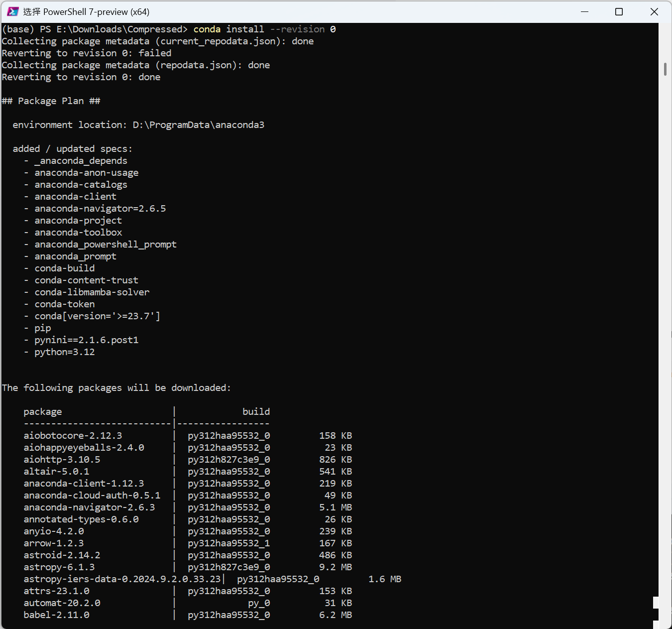
Task: Click the 'py_0' build string
Action: point(259,603)
